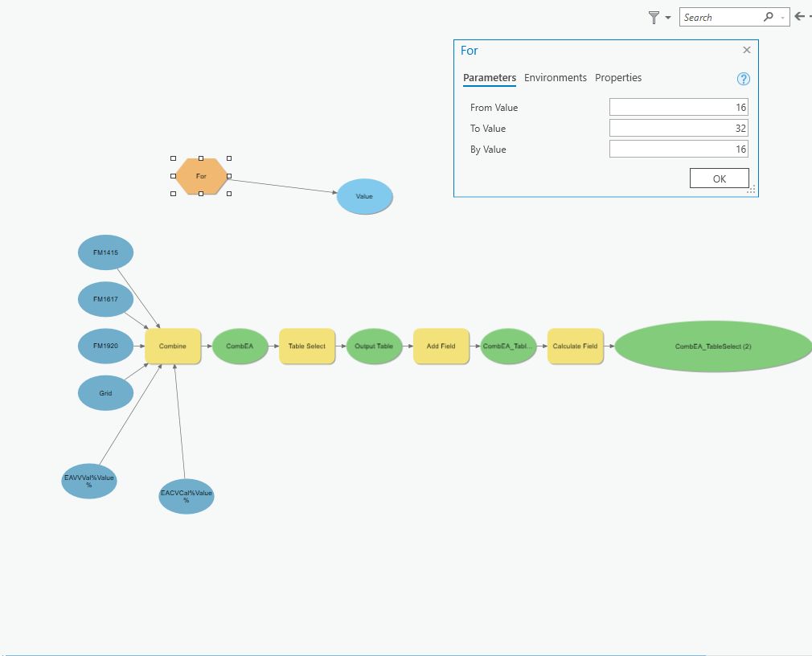
Task: Select the CombEA_Tabl... output node
Action: point(508,346)
